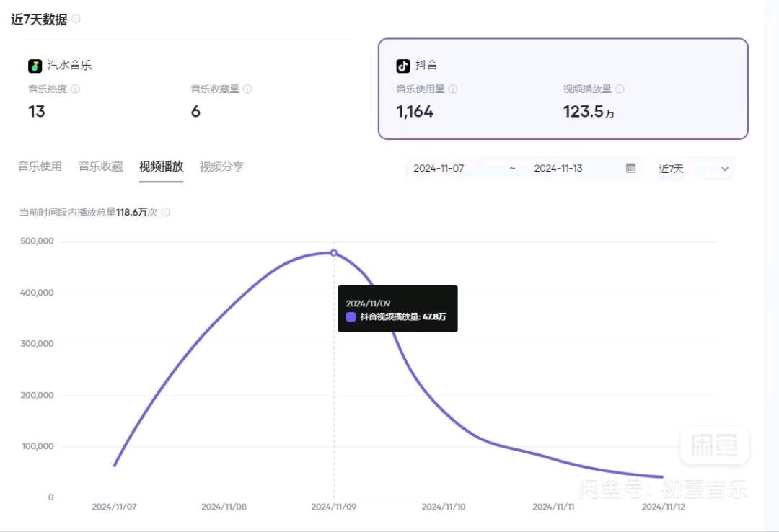Image resolution: width=779 pixels, height=532 pixels.
Task: Click the 音乐使用量 value 1,164
Action: coord(415,112)
